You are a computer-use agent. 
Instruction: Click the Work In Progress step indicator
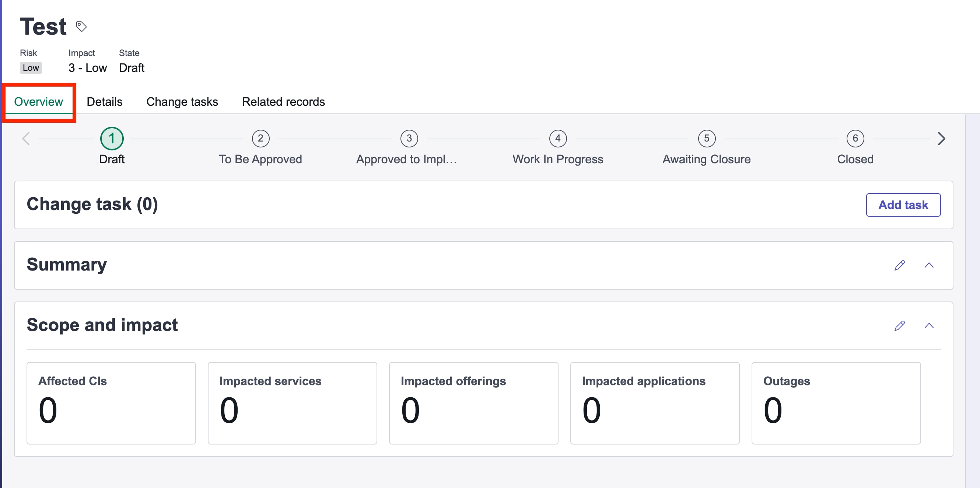click(x=557, y=139)
